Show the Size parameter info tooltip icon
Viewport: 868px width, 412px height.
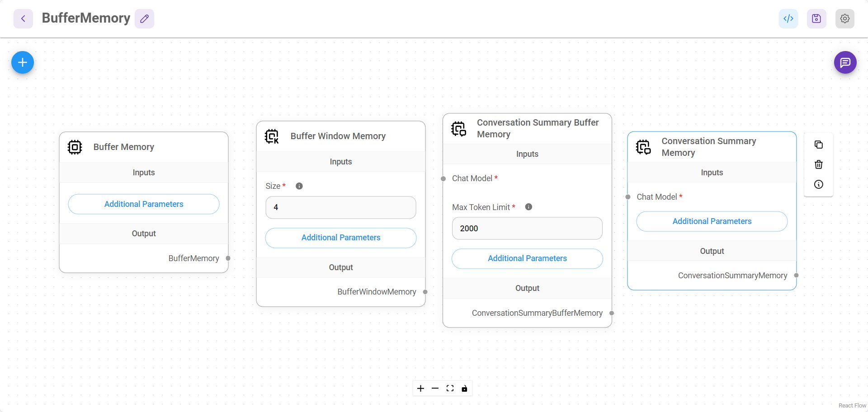[x=299, y=186]
